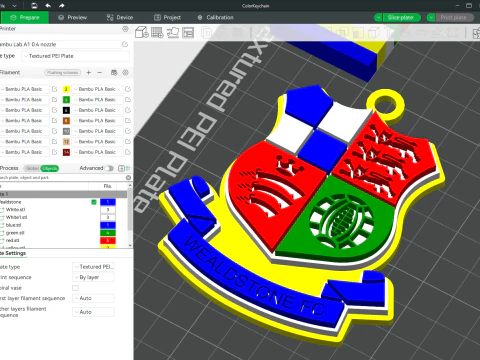Image resolution: width=480 pixels, height=360 pixels.
Task: Select red.stl in the object list
Action: click(x=12, y=240)
